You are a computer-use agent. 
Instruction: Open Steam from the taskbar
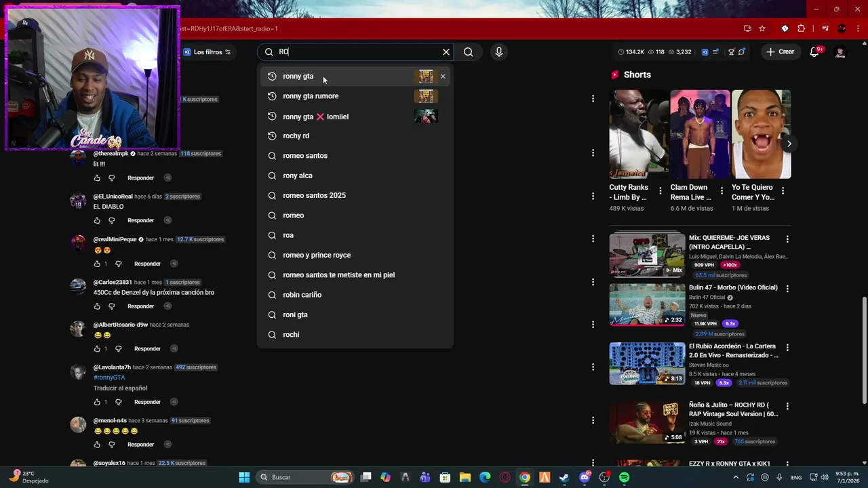click(x=564, y=477)
